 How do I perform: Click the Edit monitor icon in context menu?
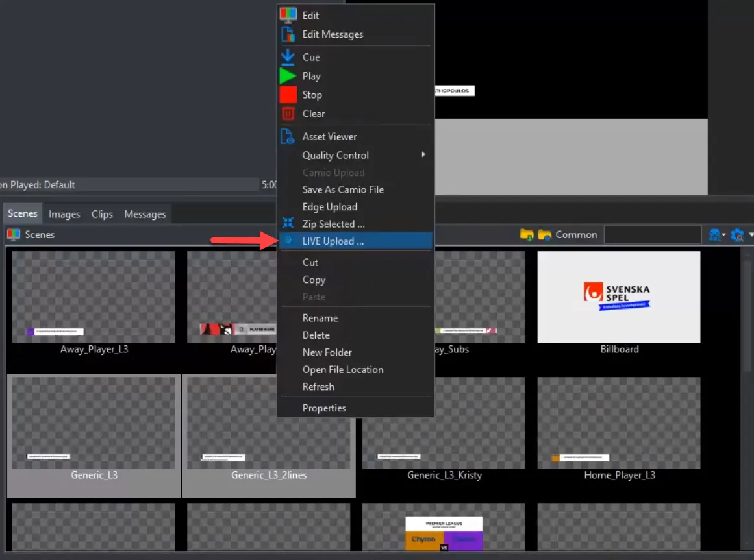coord(288,15)
